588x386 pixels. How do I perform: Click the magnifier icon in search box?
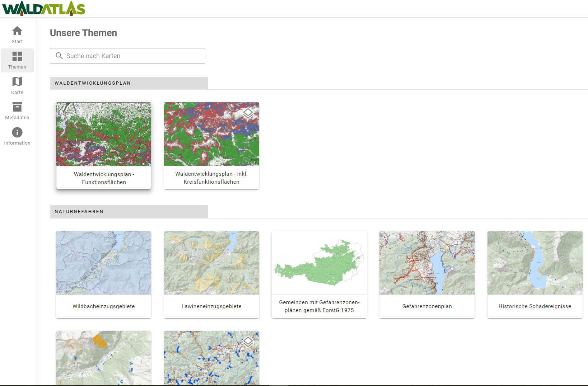(59, 56)
